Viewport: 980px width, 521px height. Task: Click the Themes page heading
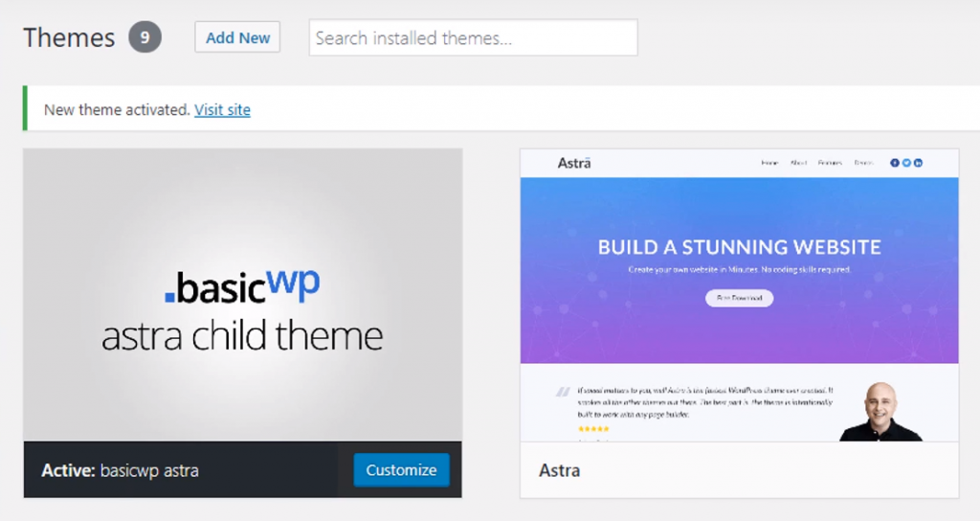tap(69, 37)
